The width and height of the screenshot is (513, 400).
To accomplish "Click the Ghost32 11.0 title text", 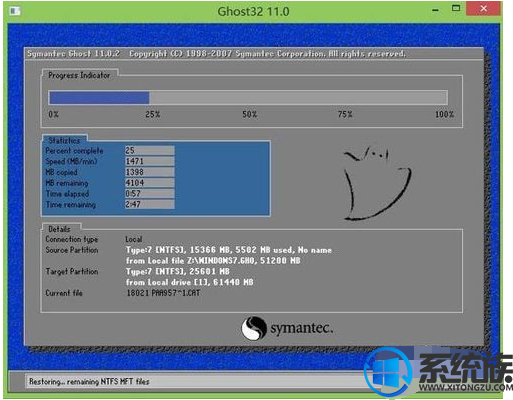I will (x=253, y=11).
